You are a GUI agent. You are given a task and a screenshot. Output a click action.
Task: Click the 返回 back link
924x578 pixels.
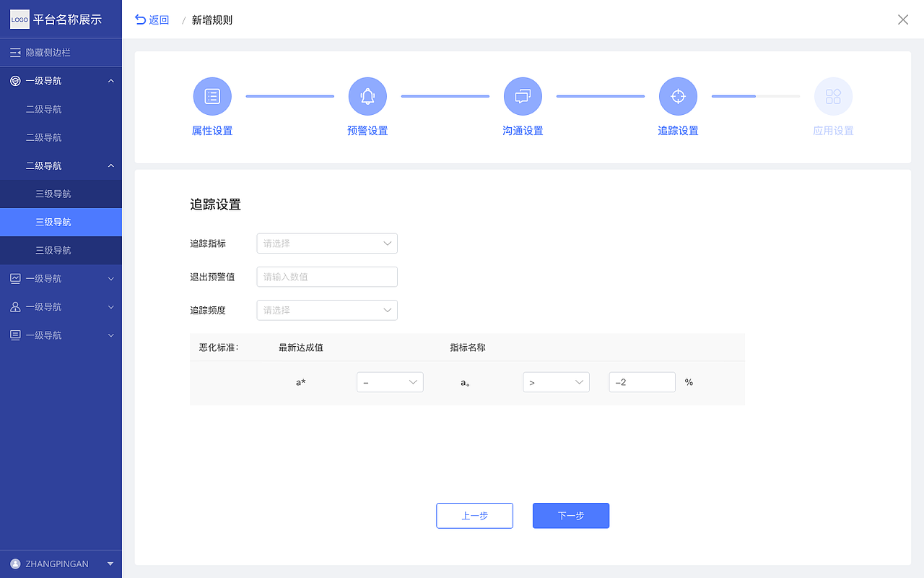coord(152,20)
